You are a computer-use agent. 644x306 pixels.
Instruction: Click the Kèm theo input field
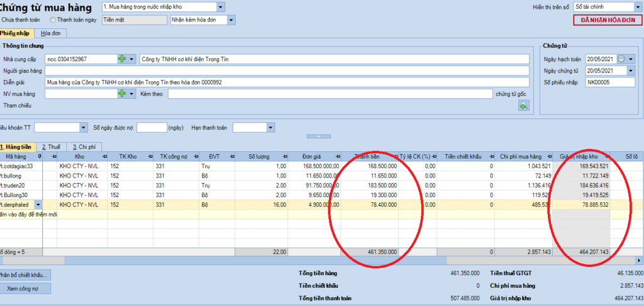coord(330,94)
